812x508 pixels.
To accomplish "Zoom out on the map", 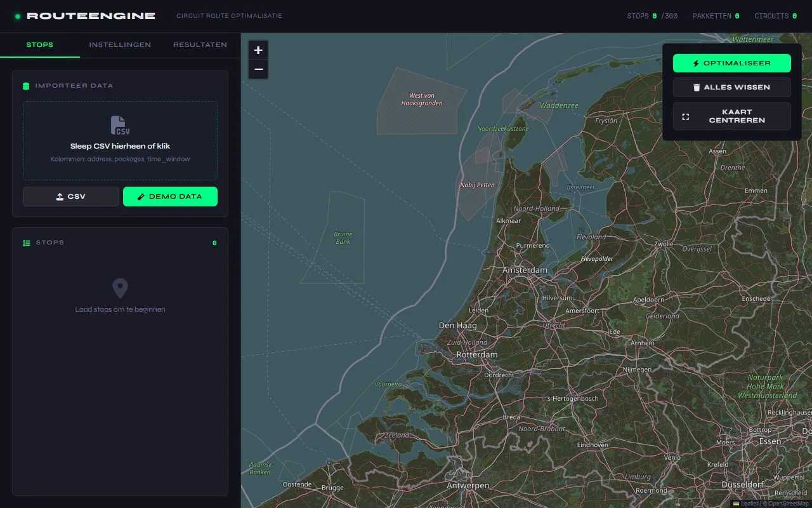I will pyautogui.click(x=258, y=69).
